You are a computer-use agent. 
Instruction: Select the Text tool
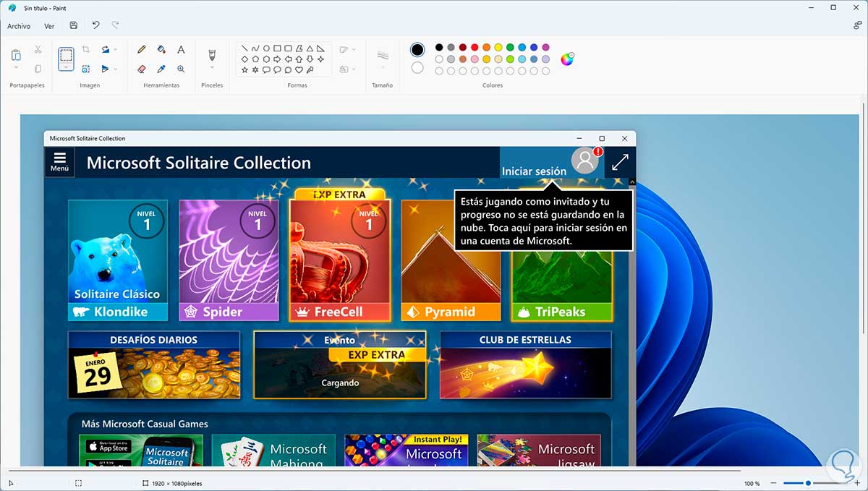pos(181,49)
